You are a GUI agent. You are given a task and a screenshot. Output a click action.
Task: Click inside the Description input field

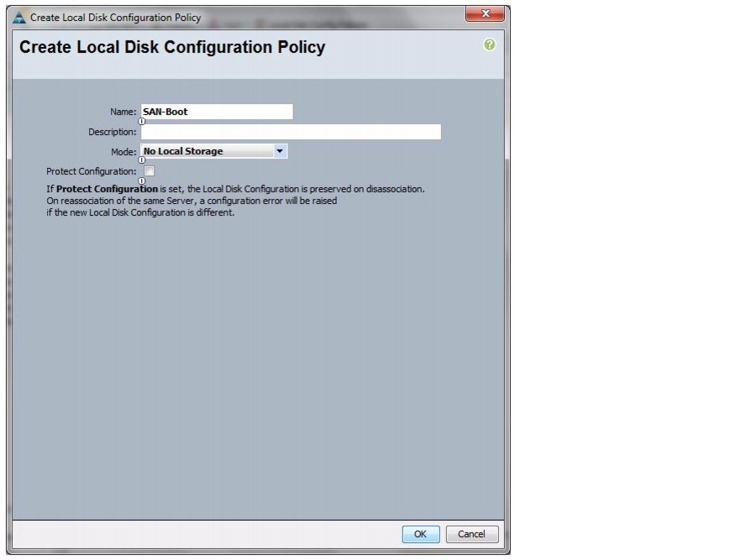click(x=290, y=131)
